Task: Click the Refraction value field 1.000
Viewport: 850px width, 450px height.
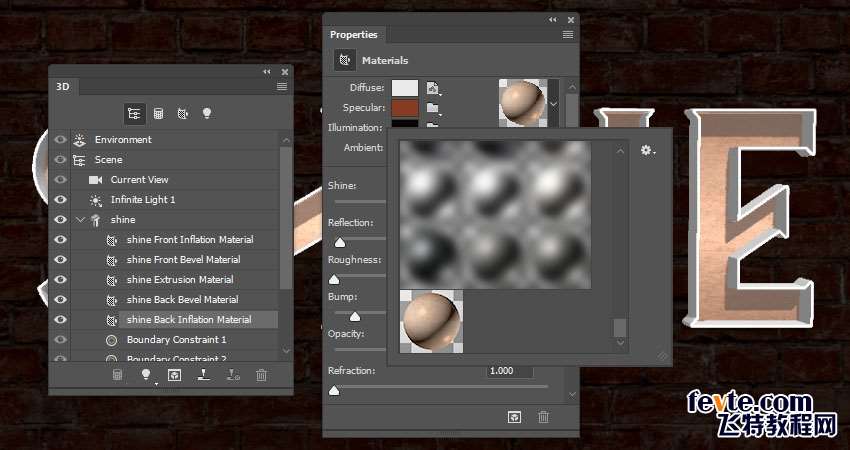Action: [x=510, y=371]
